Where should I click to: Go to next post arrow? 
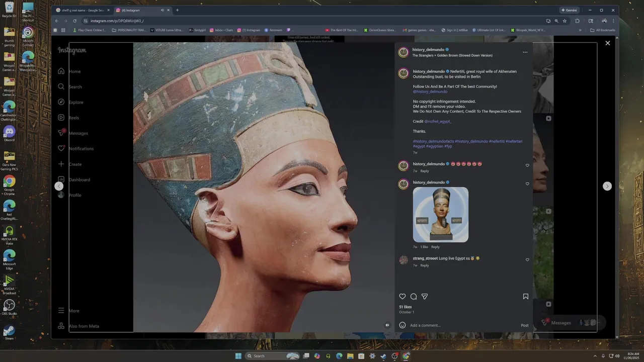[x=607, y=186]
